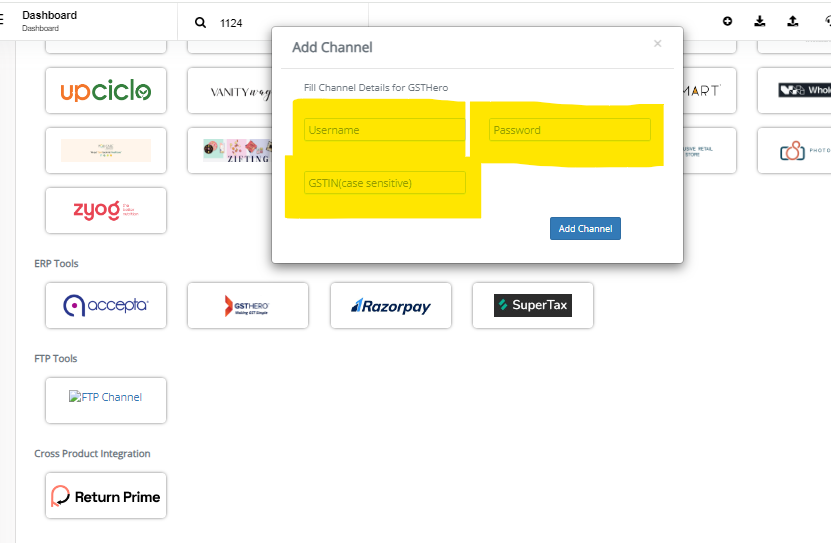831x543 pixels.
Task: Select the VANITYwagon channel card
Action: click(x=229, y=91)
